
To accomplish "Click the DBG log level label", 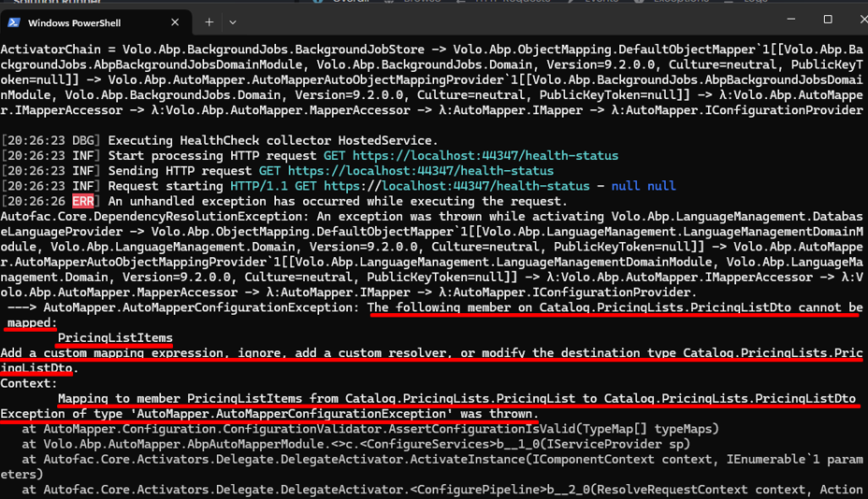I will coord(83,140).
